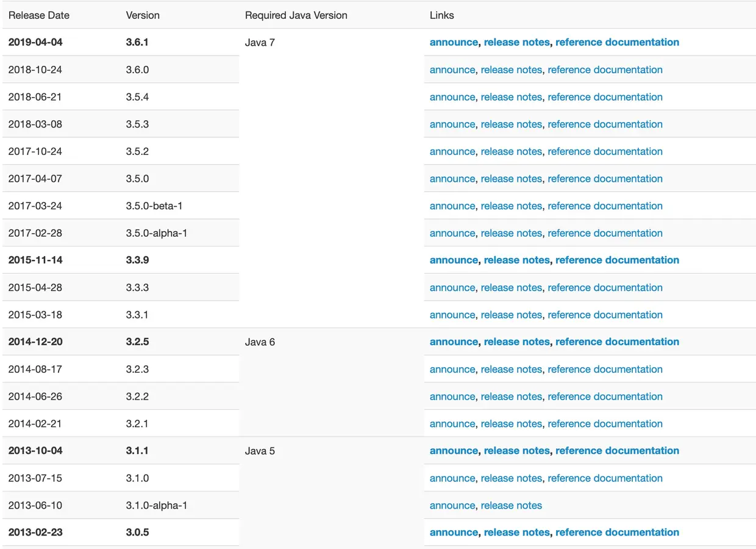View release notes for 3.5.0-beta-1
The height and width of the screenshot is (549, 756).
(x=512, y=206)
